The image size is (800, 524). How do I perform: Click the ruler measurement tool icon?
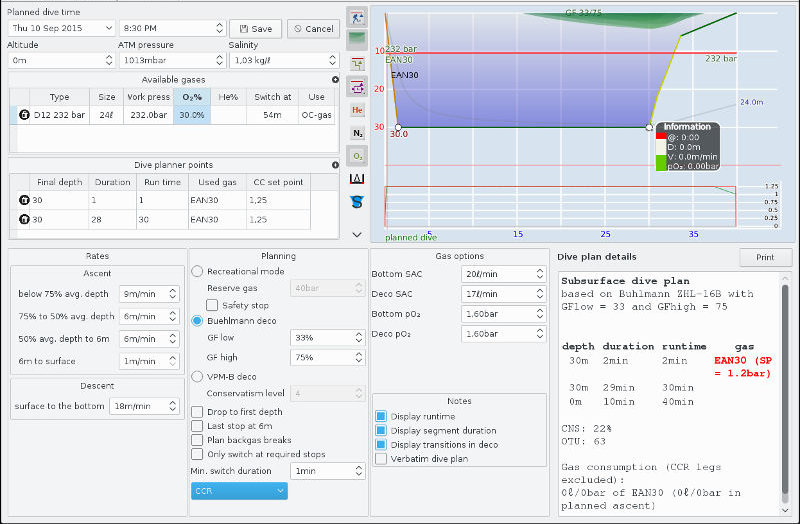358,178
